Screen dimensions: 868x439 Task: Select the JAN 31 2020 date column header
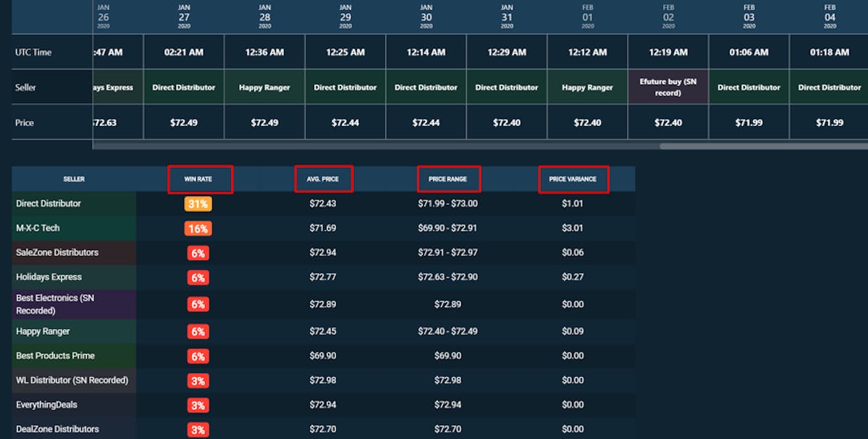coord(507,17)
